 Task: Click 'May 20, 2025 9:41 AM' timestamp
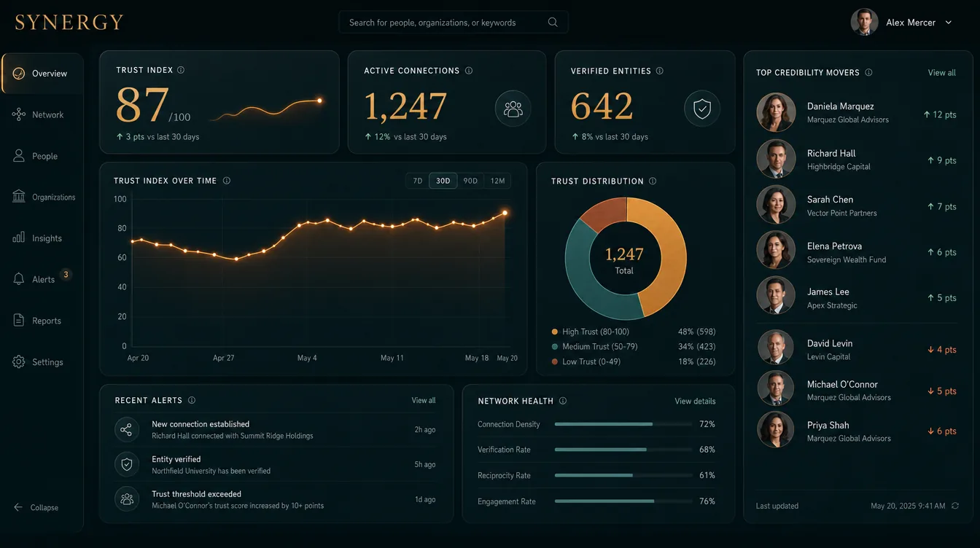coord(908,506)
